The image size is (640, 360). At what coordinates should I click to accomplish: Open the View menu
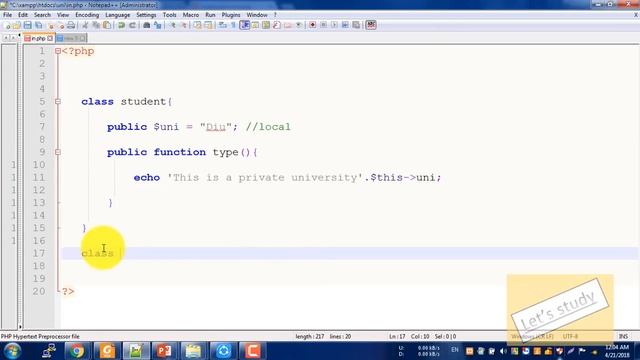[63, 15]
